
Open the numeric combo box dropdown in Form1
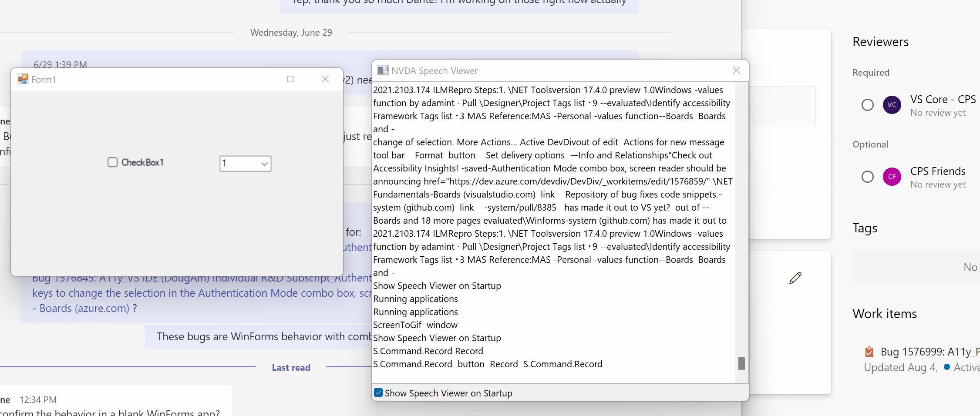[x=264, y=164]
